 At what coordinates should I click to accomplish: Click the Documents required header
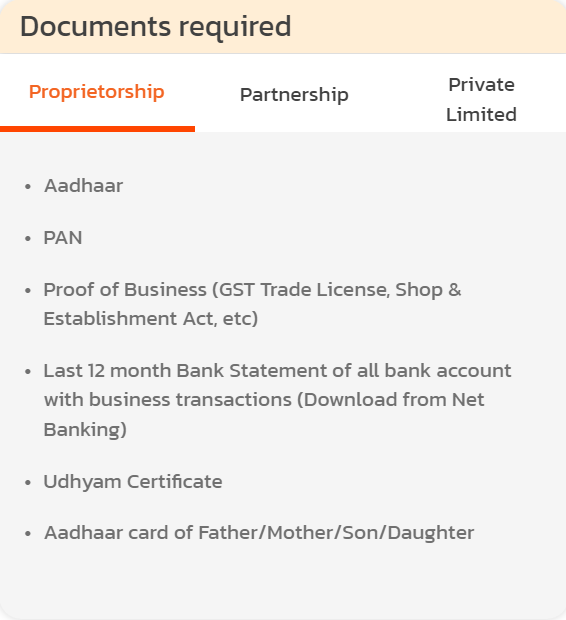click(x=155, y=26)
